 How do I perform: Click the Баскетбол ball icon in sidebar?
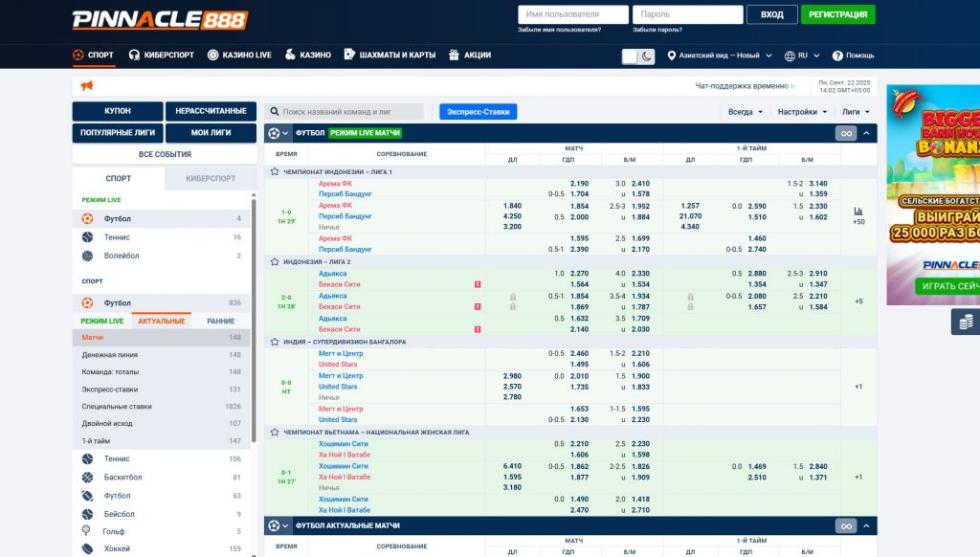point(87,477)
